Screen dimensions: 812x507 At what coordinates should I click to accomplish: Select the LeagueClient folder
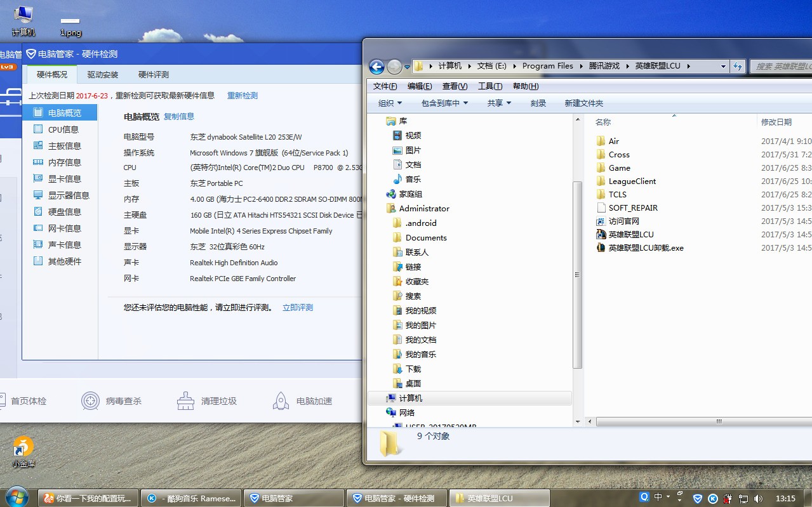tap(632, 181)
